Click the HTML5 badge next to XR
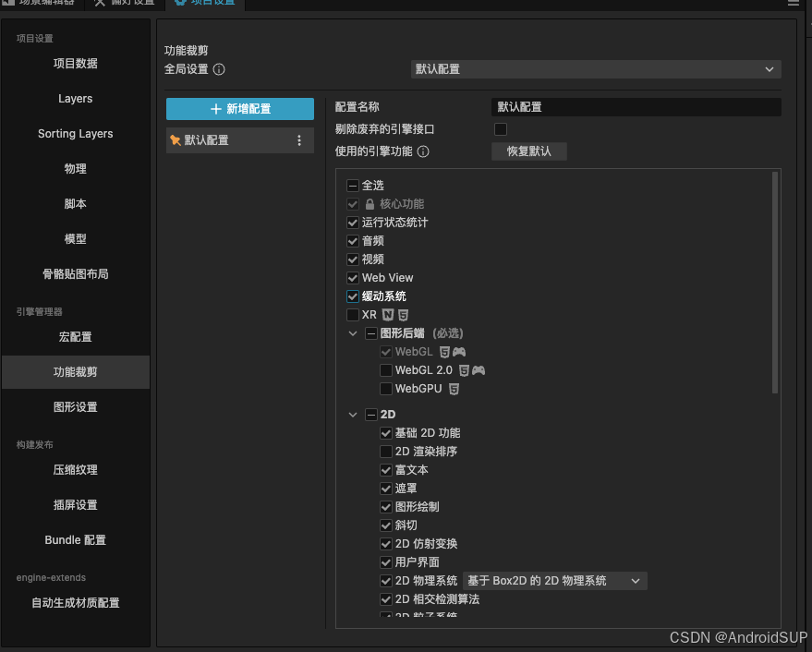The image size is (812, 652). click(x=405, y=315)
